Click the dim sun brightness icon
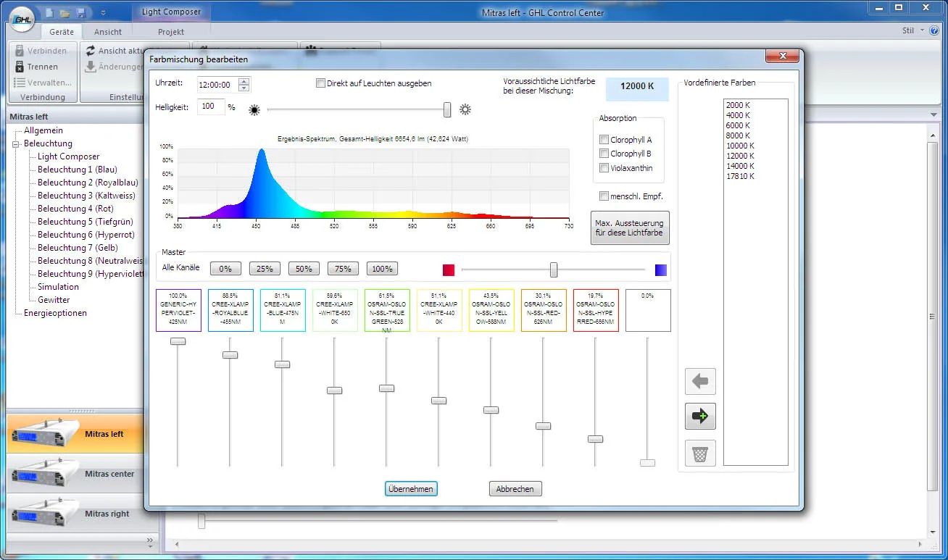This screenshot has height=560, width=948. [254, 110]
